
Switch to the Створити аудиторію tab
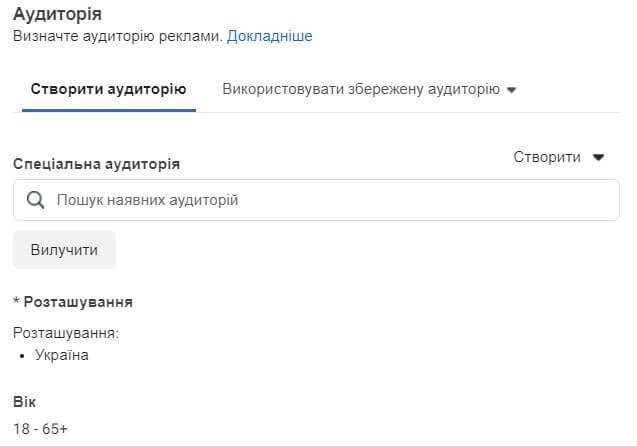(x=108, y=89)
